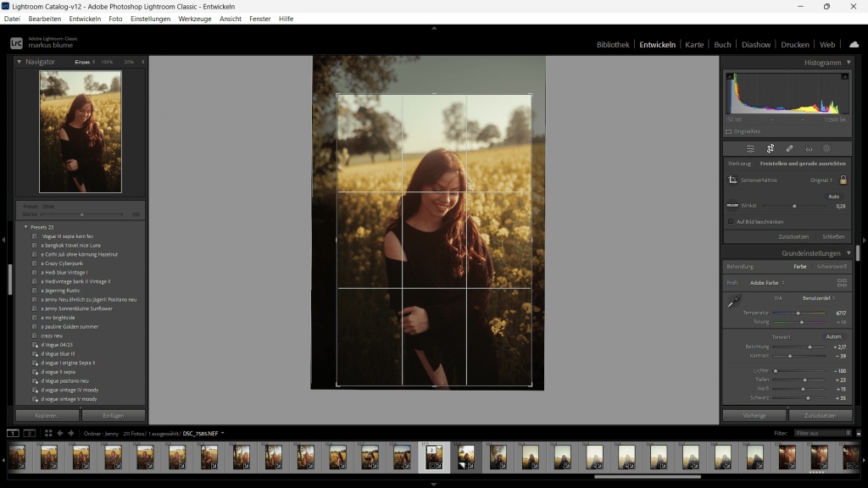This screenshot has height=488, width=868.
Task: Collapse the Presets 23 folder
Action: coord(26,227)
